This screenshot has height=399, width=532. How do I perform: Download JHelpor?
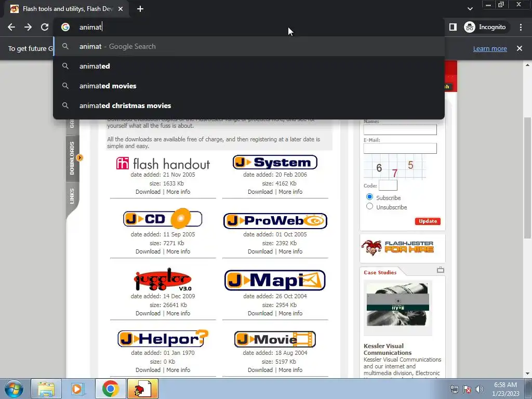point(148,370)
